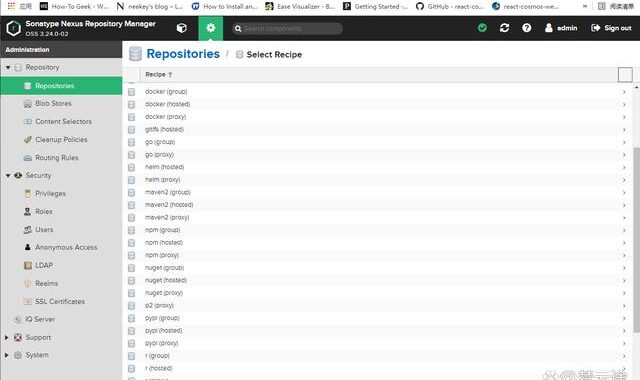Select the npm (proxy) recipe
This screenshot has width=640, height=380.
[378, 255]
